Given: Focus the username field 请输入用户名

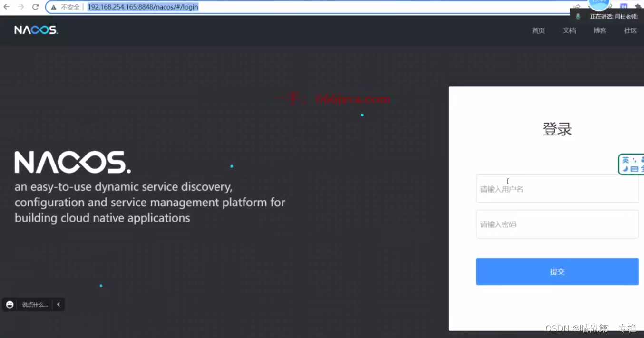Looking at the screenshot, I should tap(557, 189).
